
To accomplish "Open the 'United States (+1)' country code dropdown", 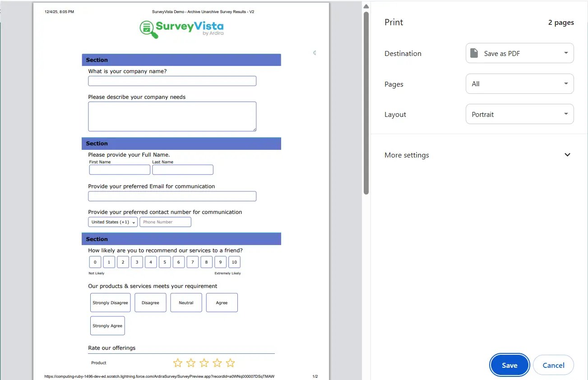I will 113,222.
